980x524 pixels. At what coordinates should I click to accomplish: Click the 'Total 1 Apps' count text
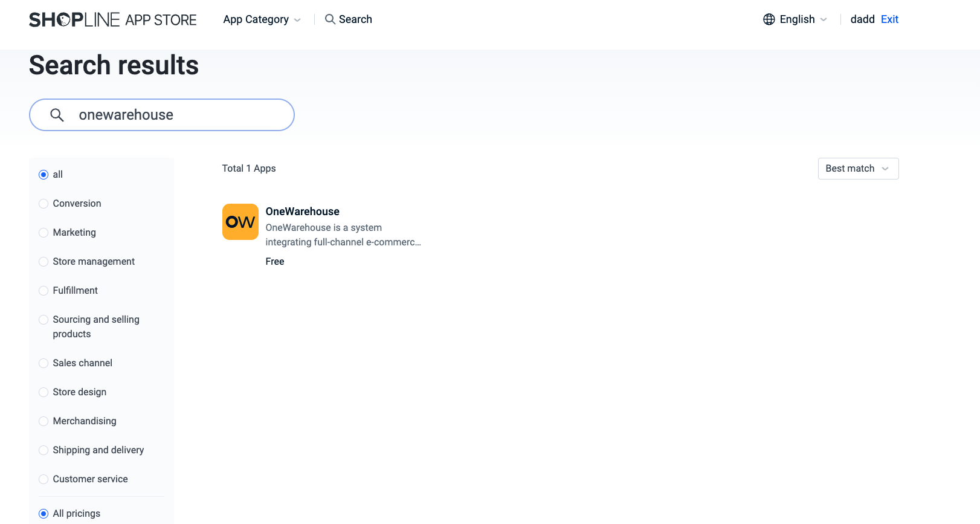coord(249,169)
